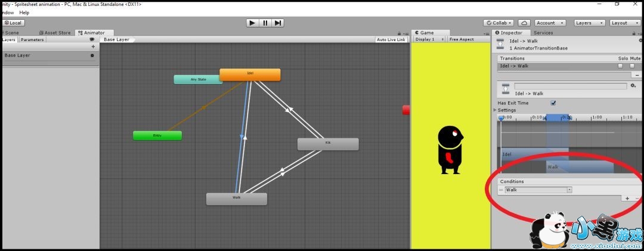Click the character sprite in the Game view
644x251 pixels.
(450, 150)
